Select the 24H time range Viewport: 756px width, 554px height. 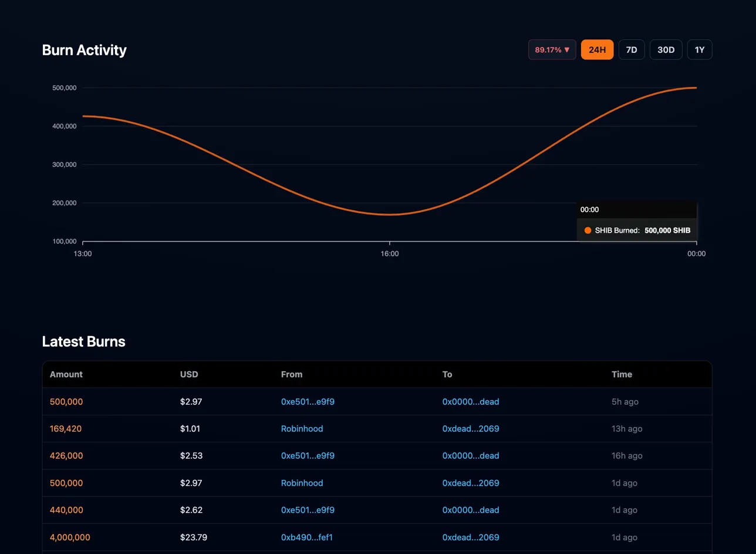click(597, 50)
